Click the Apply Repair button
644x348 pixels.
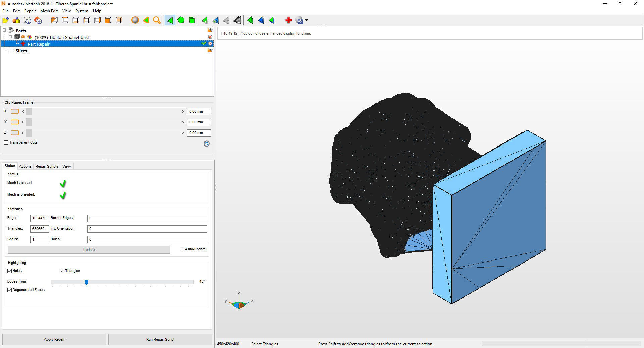click(54, 339)
